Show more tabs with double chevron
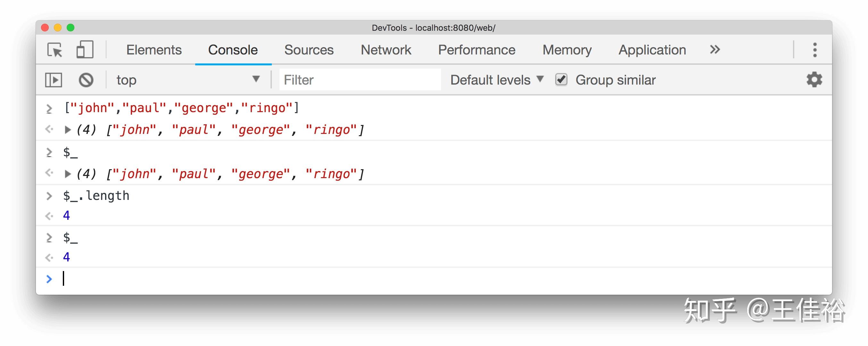The width and height of the screenshot is (868, 346). click(715, 50)
